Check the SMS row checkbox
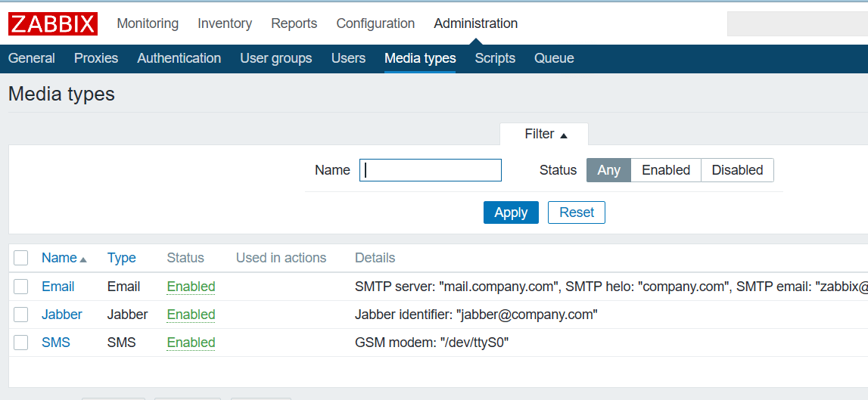The image size is (868, 400). tap(21, 343)
